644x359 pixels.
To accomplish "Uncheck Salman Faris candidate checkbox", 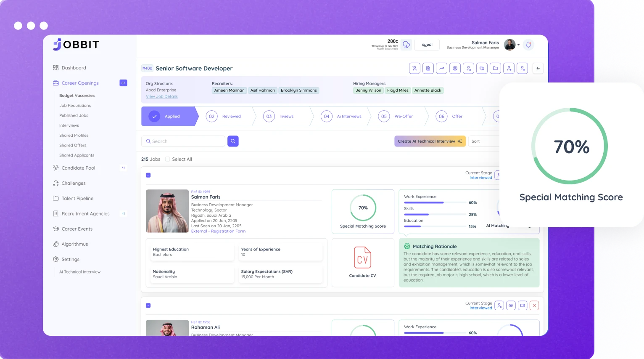I will coord(148,175).
